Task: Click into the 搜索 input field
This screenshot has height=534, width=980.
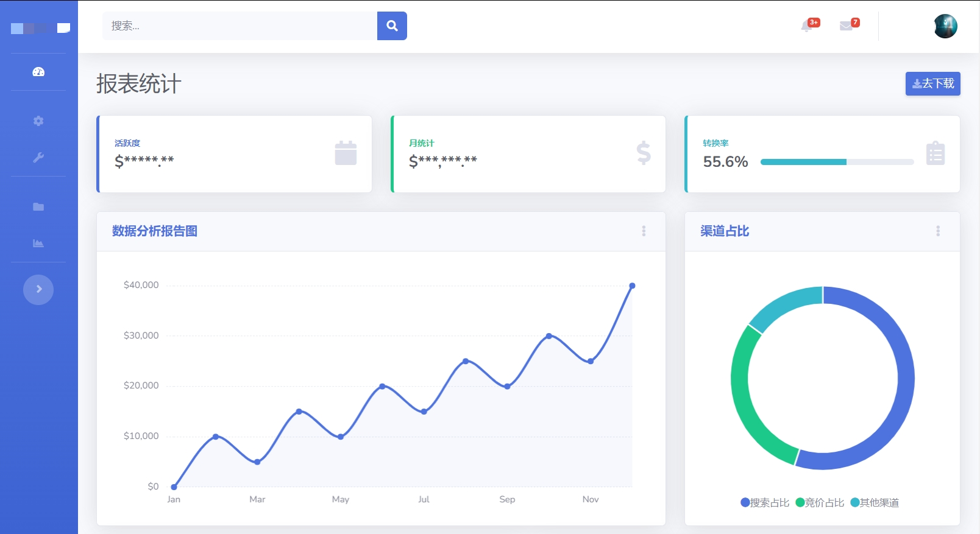Action: coord(240,26)
